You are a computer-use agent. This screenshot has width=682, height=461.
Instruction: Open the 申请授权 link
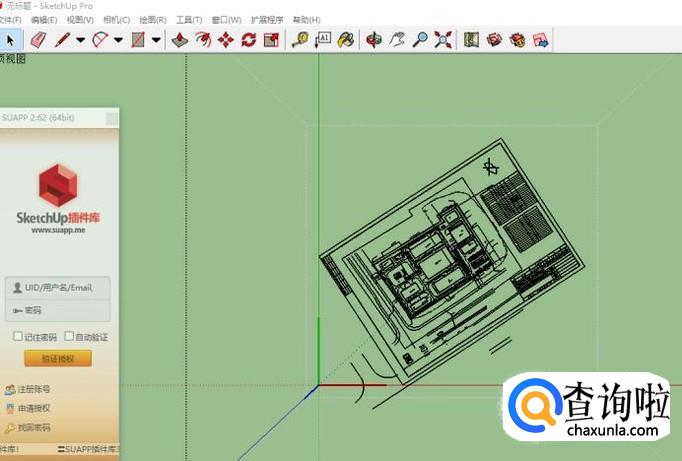(28, 408)
